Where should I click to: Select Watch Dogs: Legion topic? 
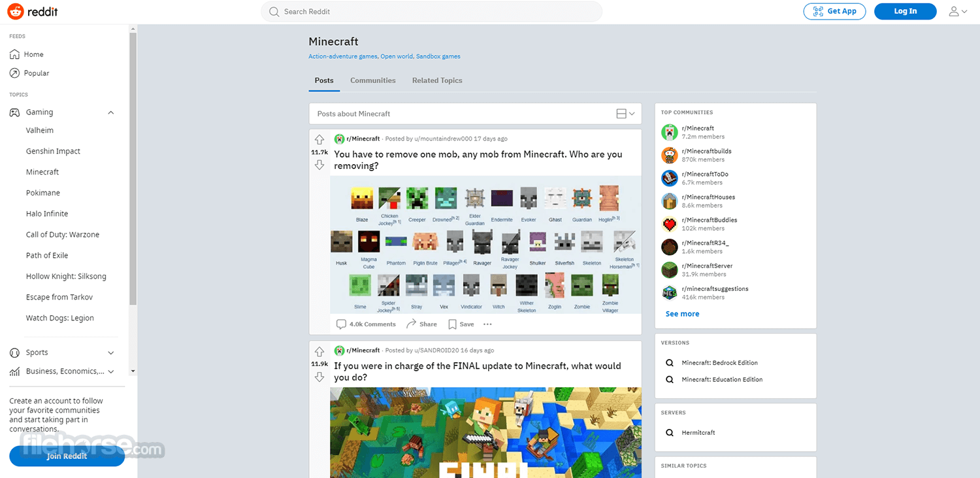60,318
